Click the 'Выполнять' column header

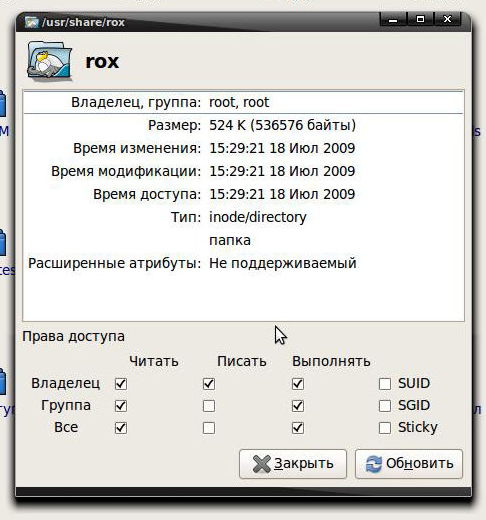tap(331, 361)
